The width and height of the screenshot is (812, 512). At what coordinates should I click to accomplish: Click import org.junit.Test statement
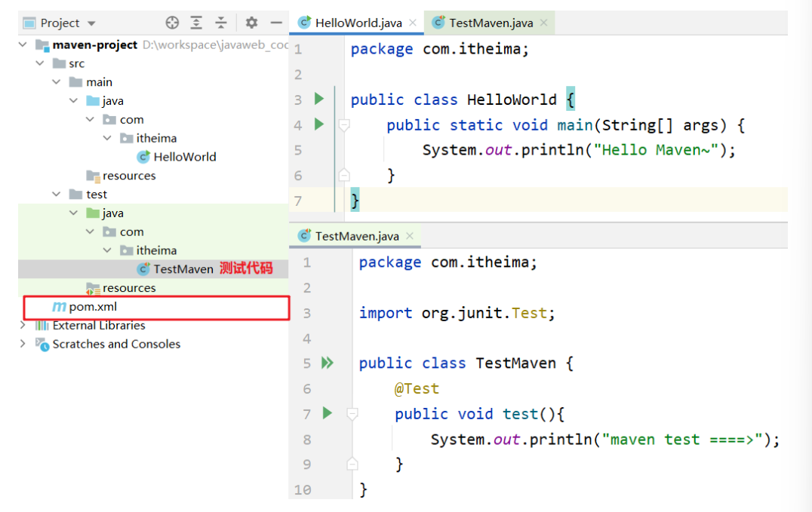457,313
